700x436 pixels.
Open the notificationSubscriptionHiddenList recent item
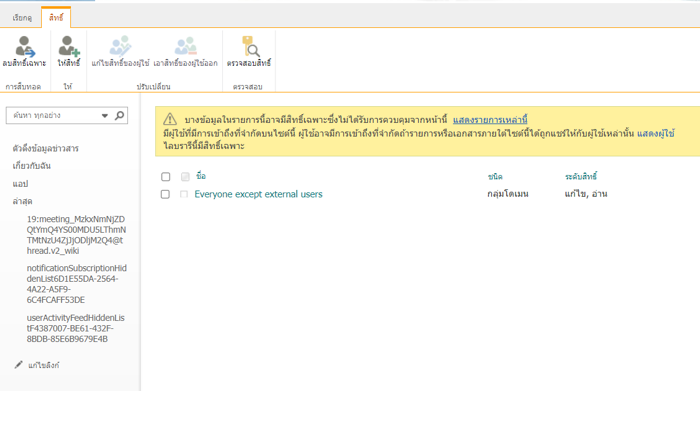pos(76,284)
